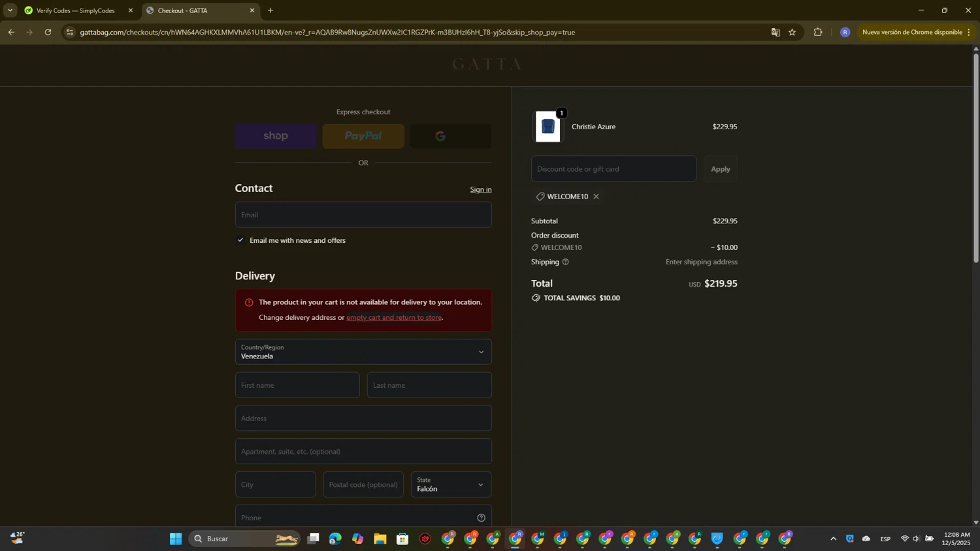This screenshot has height=551, width=980.
Task: Go back to previous page
Action: tap(11, 32)
